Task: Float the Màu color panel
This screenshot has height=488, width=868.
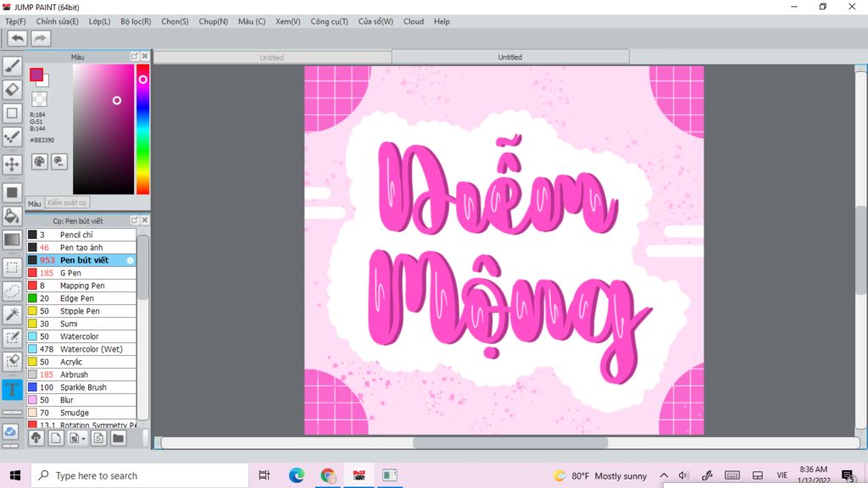Action: (x=135, y=57)
